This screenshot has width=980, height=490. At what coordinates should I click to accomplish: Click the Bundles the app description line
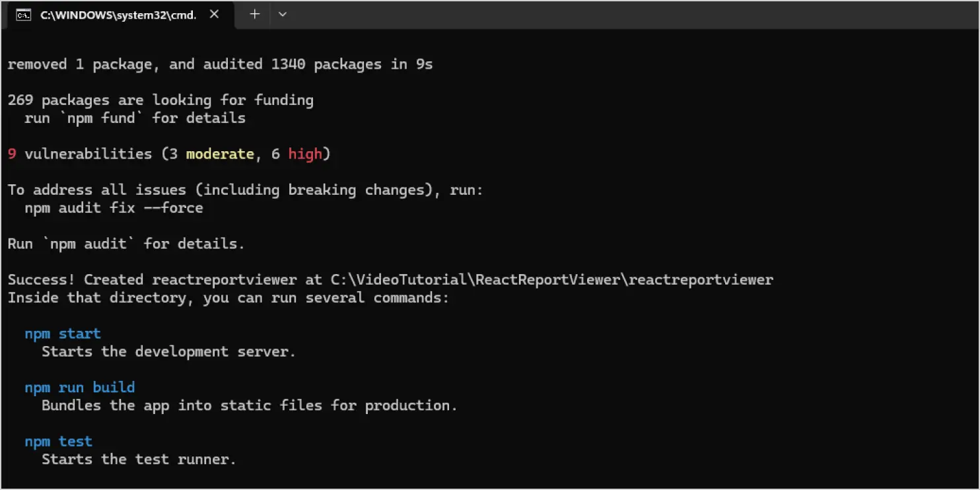pyautogui.click(x=249, y=405)
